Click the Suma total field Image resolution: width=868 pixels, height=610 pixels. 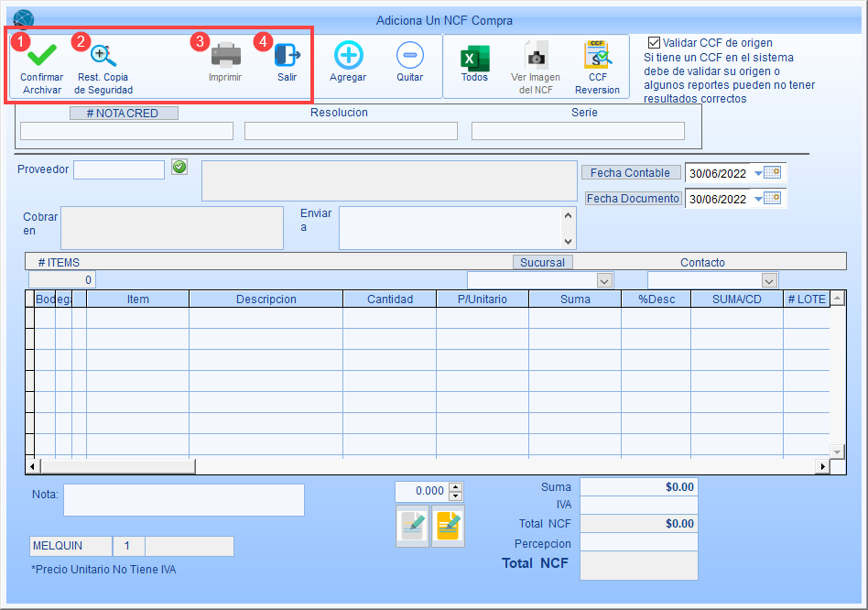639,487
